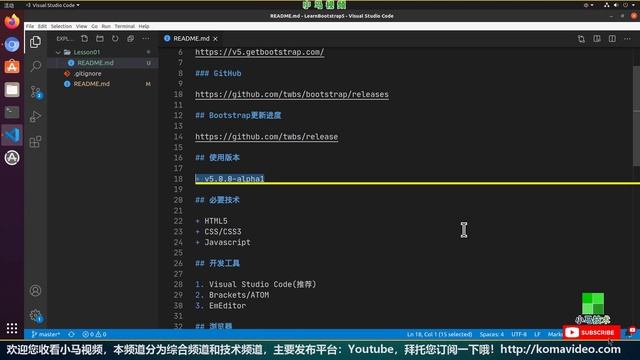This screenshot has width=640, height=360.
Task: Follow the v5.getbootstrap.com link
Action: (x=260, y=52)
